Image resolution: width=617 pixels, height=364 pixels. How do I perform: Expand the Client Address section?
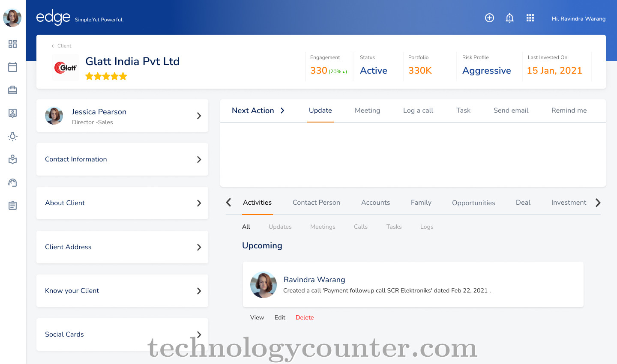122,247
